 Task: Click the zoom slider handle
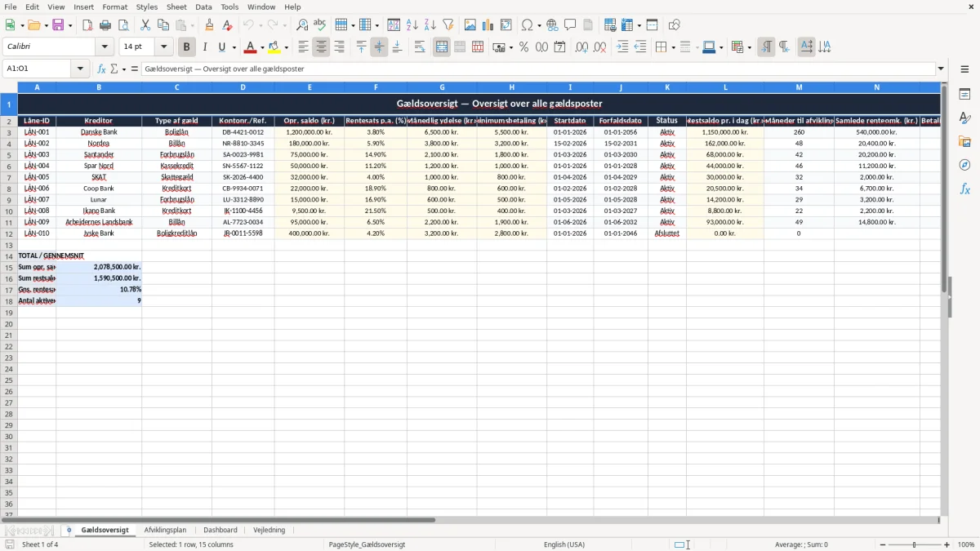point(915,544)
